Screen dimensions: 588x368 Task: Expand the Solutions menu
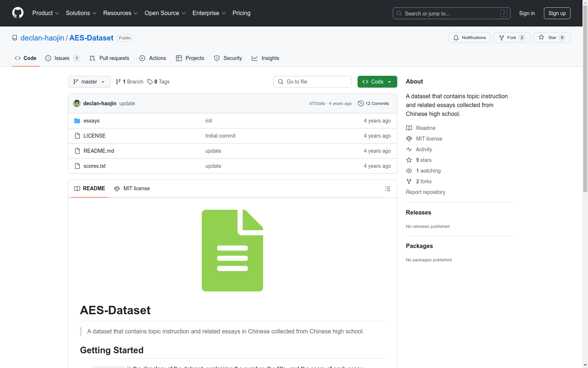pyautogui.click(x=81, y=13)
